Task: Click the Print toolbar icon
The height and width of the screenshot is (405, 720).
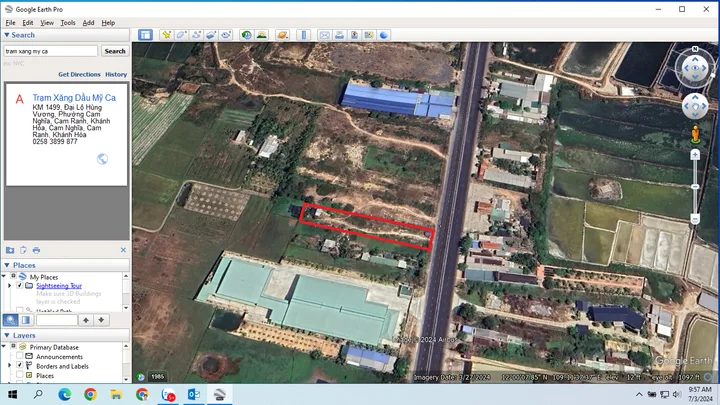Action: [x=339, y=35]
